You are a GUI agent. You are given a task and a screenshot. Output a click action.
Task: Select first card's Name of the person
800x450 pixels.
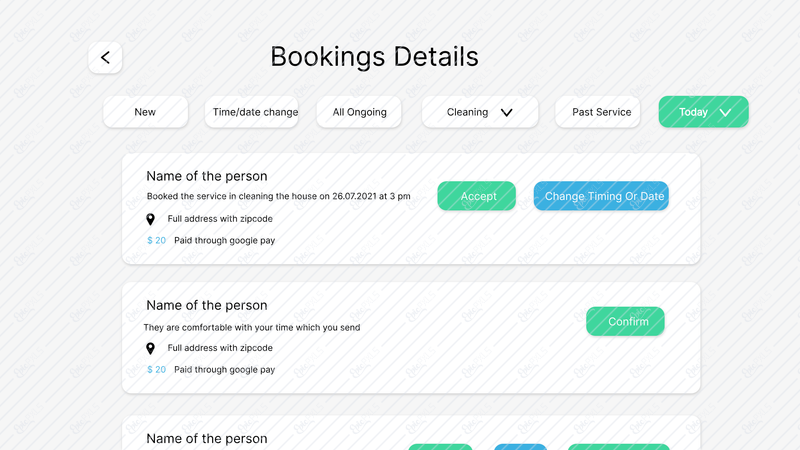[x=207, y=176]
